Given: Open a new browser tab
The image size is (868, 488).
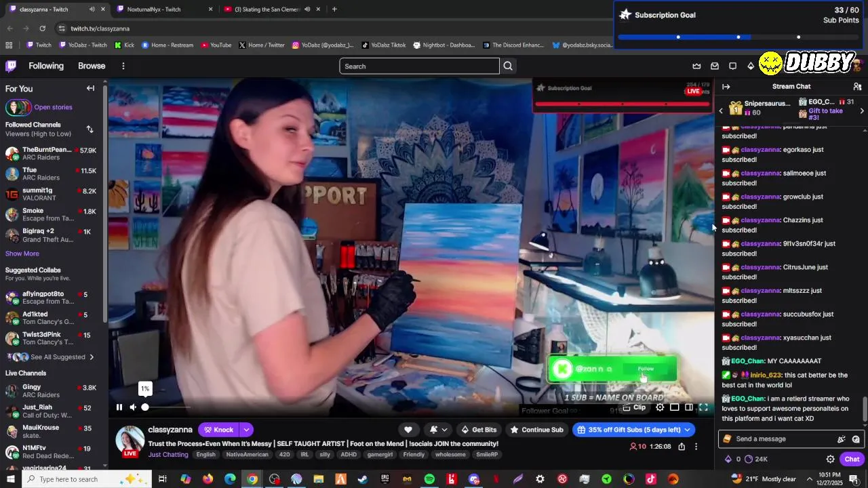Looking at the screenshot, I should (x=334, y=9).
